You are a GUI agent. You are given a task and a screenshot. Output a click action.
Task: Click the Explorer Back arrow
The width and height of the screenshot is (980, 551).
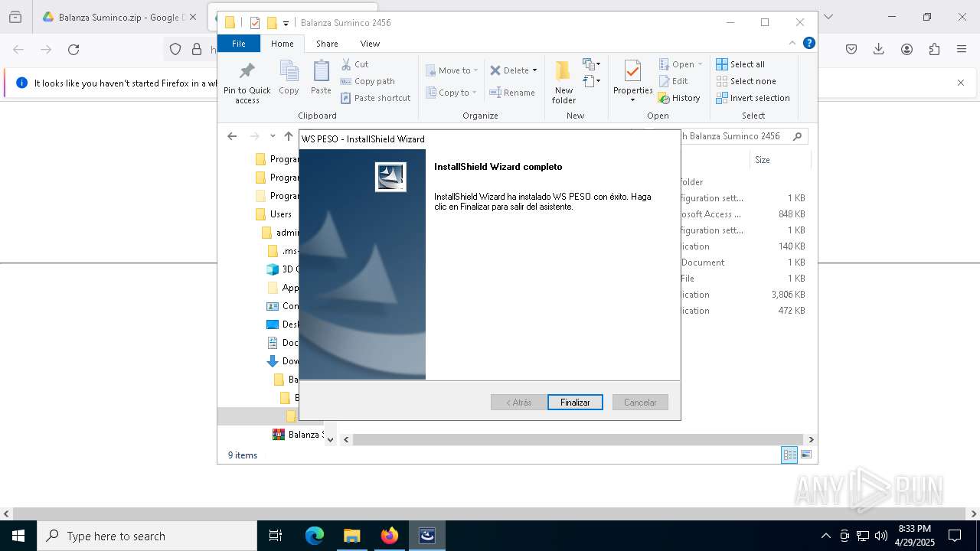[232, 136]
